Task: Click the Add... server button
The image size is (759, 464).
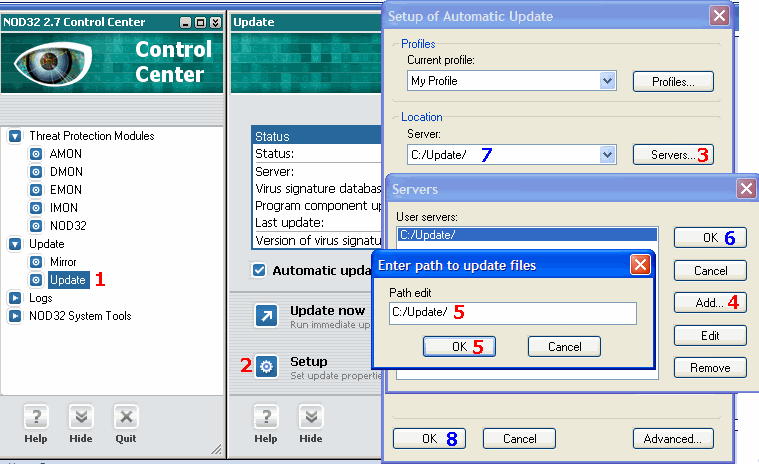Action: coord(710,303)
